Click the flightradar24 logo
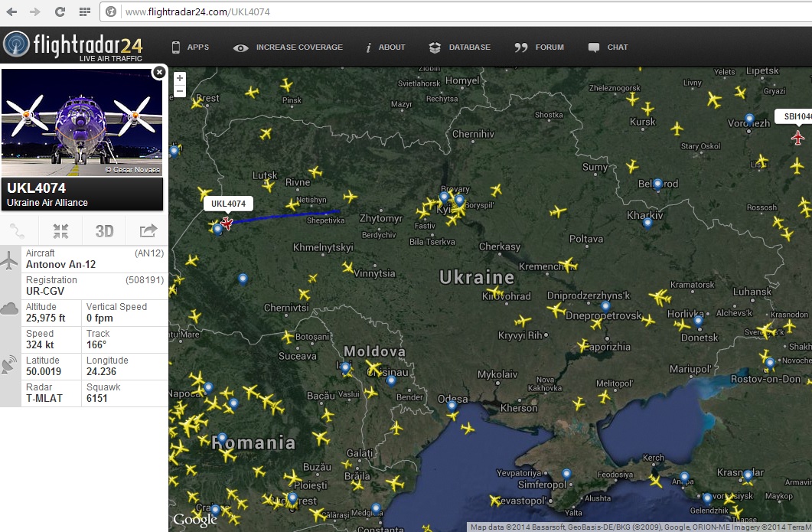The image size is (812, 532). click(x=73, y=46)
